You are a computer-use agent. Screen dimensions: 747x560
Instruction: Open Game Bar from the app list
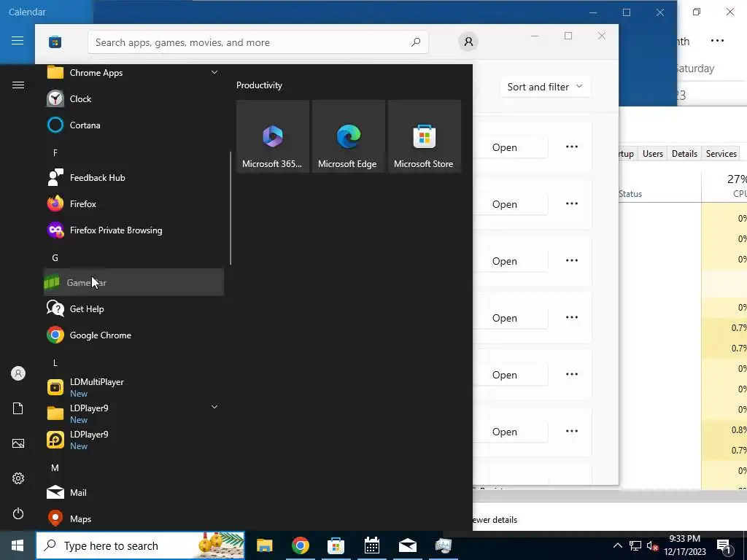[x=134, y=282]
